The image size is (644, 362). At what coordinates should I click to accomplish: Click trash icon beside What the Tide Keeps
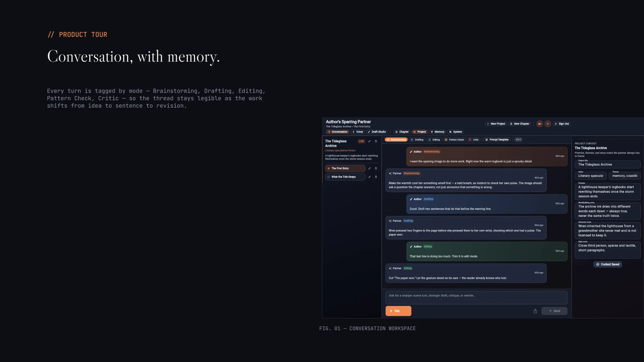point(376,177)
